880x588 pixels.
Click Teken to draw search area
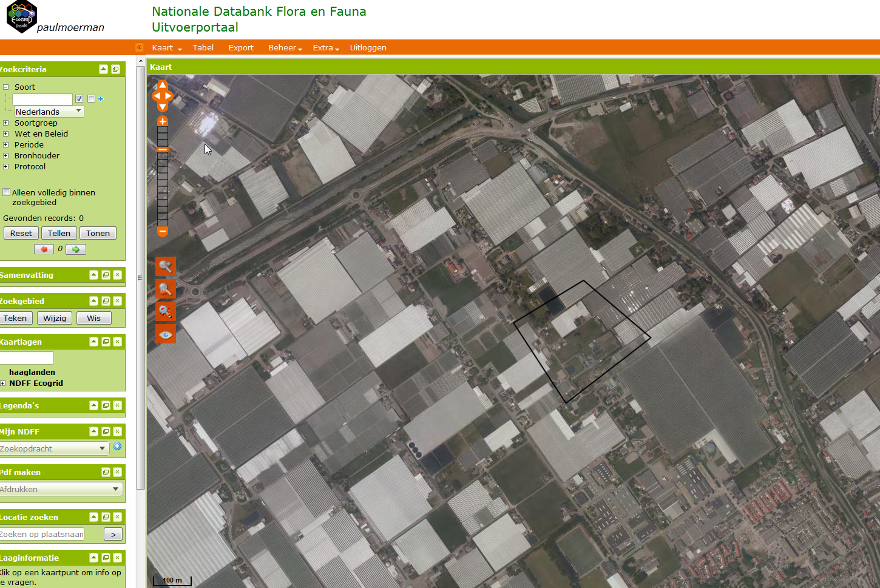15,318
